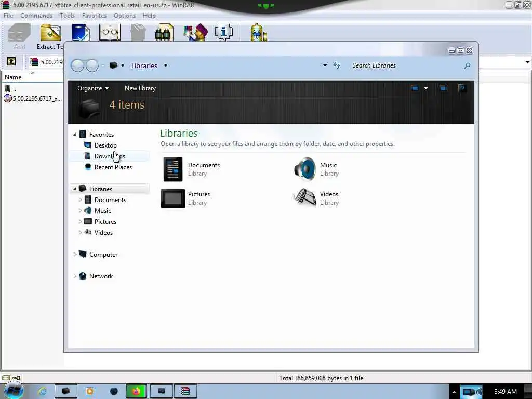532x399 pixels.
Task: Open the media player taskbar icon
Action: [90, 391]
